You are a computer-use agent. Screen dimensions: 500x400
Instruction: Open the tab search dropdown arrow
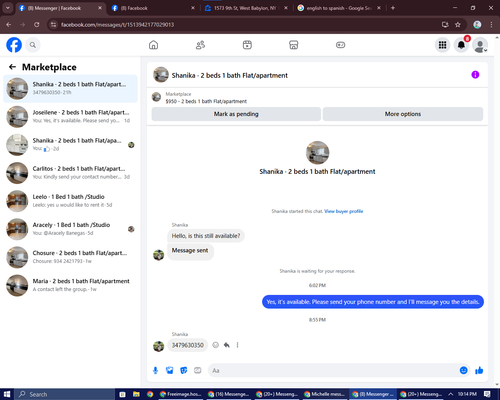click(7, 8)
